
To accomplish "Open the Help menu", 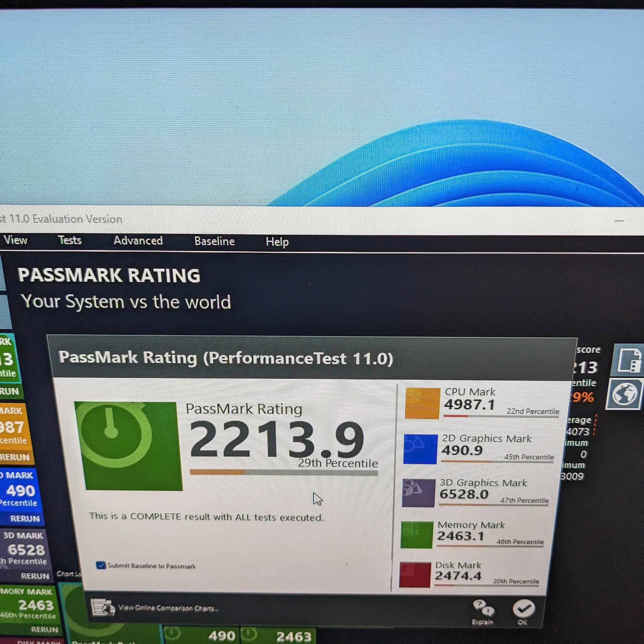I will 277,242.
